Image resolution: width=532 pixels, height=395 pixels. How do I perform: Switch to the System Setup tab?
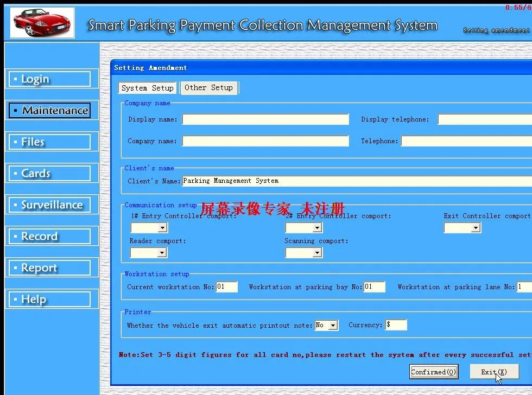point(147,88)
